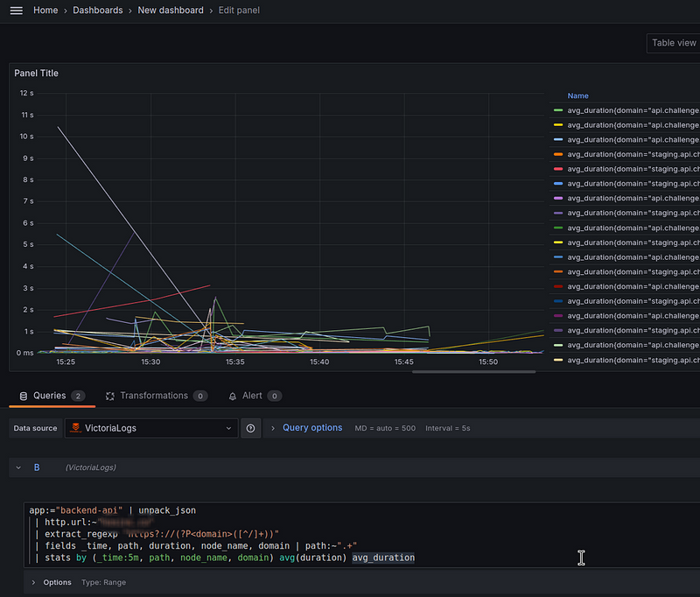Open the hamburger navigation menu
The width and height of the screenshot is (700, 597).
(16, 11)
